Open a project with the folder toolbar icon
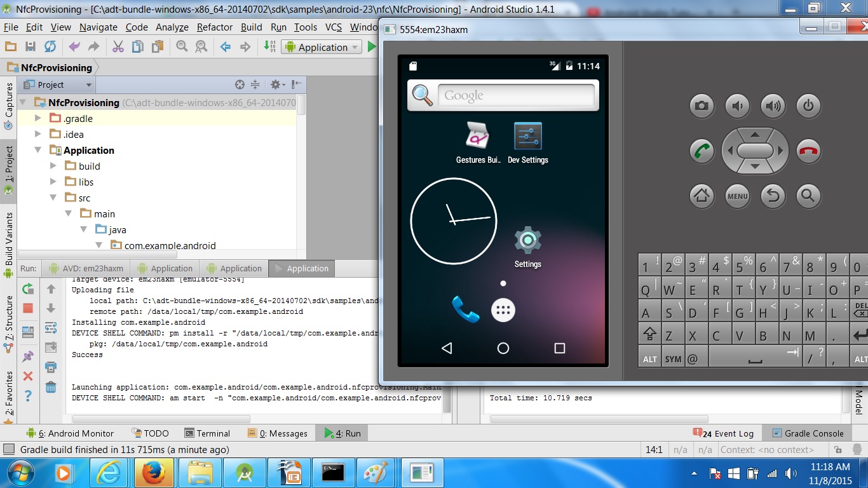The height and width of the screenshot is (488, 868). pos(10,46)
